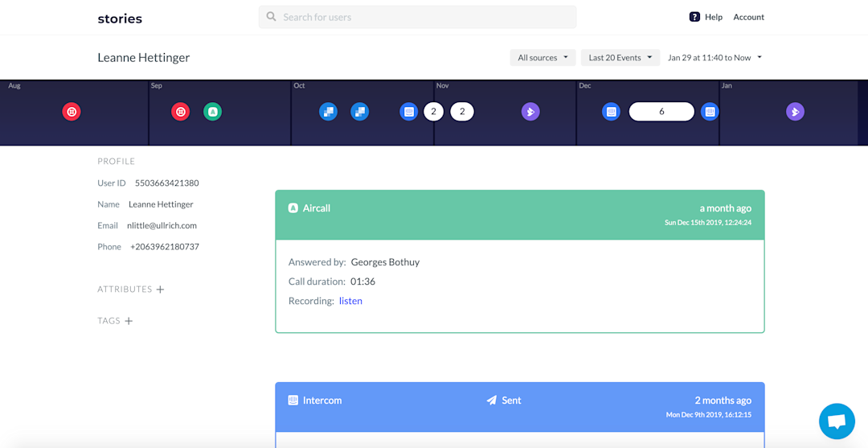The image size is (868, 448).
Task: Open the Last 20 Events dropdown
Action: [x=620, y=58]
